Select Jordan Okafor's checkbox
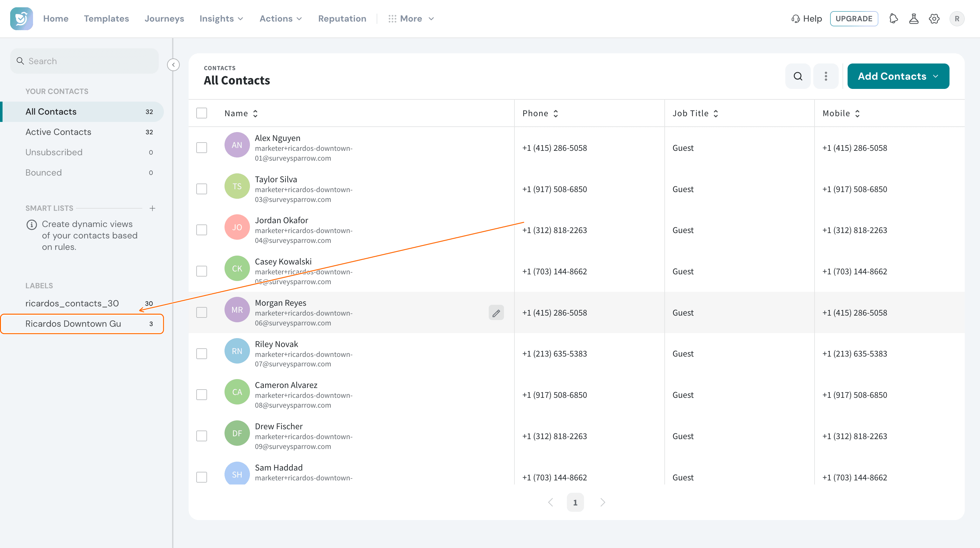The width and height of the screenshot is (980, 548). coord(202,230)
